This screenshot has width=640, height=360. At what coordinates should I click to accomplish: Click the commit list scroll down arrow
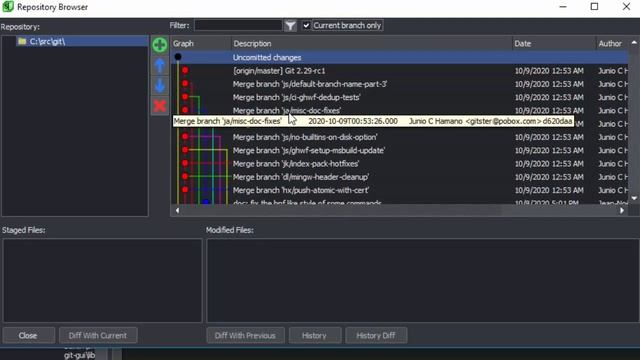click(x=634, y=198)
